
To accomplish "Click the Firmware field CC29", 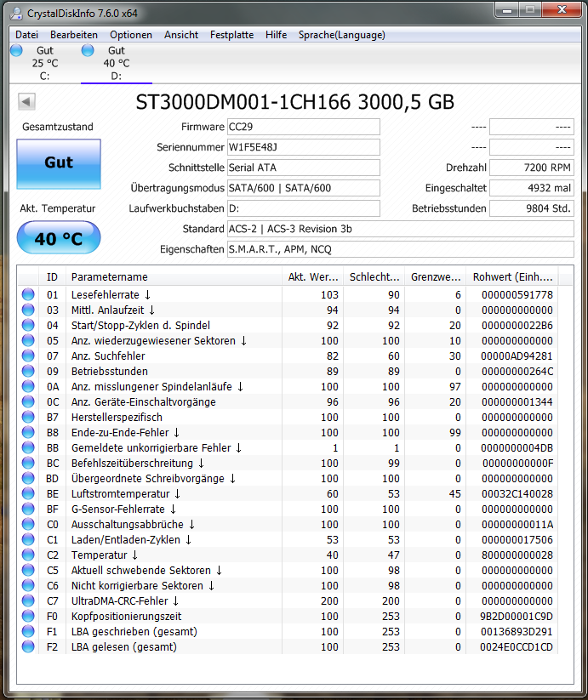I will coord(304,127).
